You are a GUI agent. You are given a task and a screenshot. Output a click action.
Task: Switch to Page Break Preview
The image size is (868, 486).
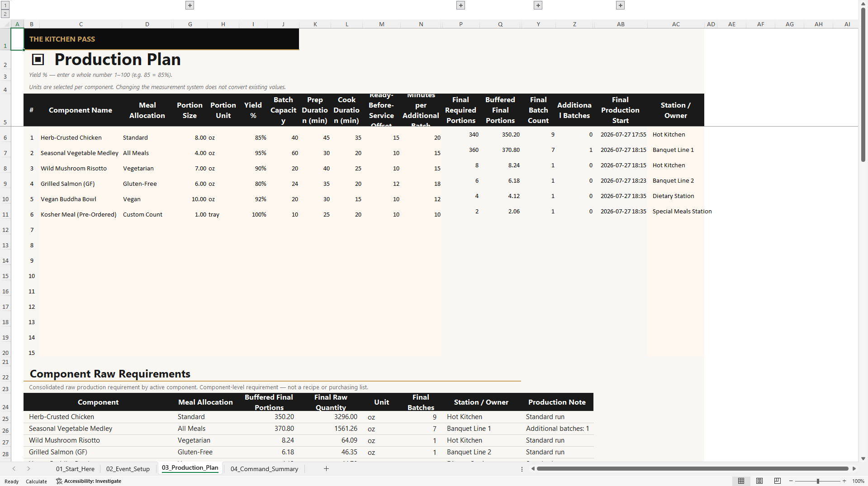pyautogui.click(x=778, y=481)
